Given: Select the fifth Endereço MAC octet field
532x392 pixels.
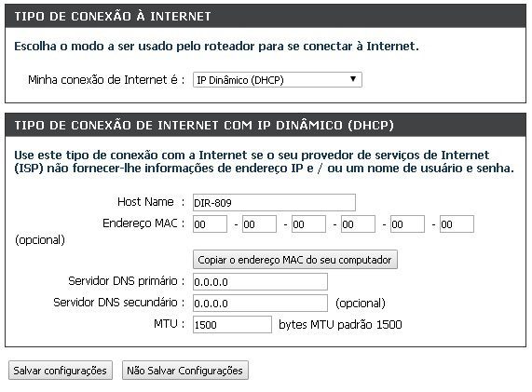Looking at the screenshot, I should [x=407, y=224].
